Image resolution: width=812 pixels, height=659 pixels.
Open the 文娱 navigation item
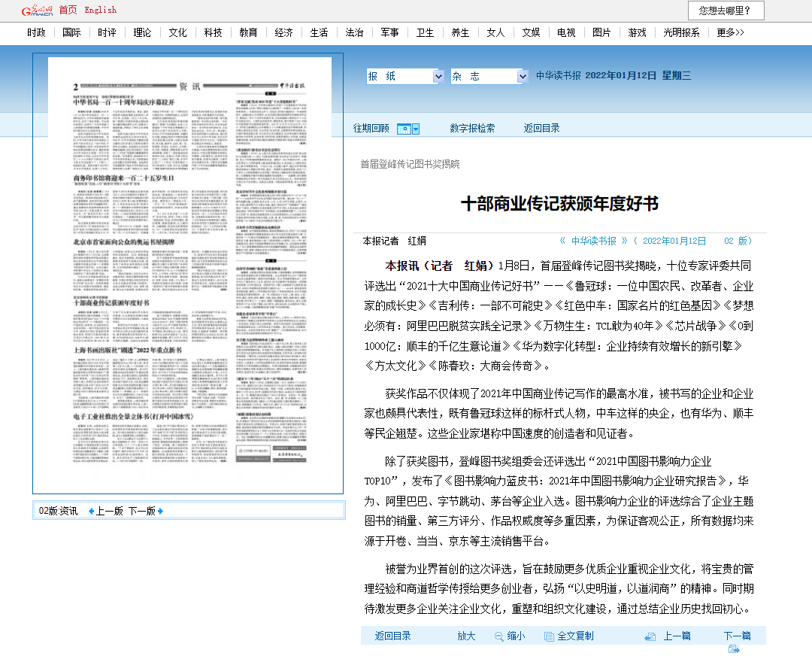[532, 32]
